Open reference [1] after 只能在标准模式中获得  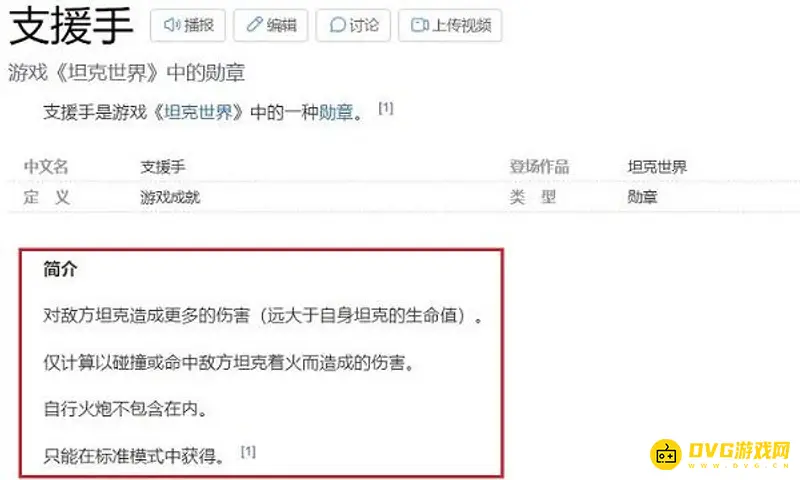coord(248,451)
